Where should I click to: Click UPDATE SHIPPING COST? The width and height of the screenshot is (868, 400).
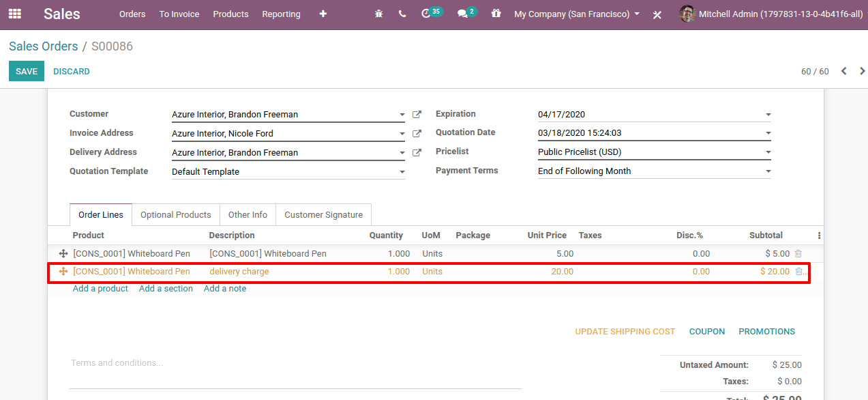click(x=625, y=331)
